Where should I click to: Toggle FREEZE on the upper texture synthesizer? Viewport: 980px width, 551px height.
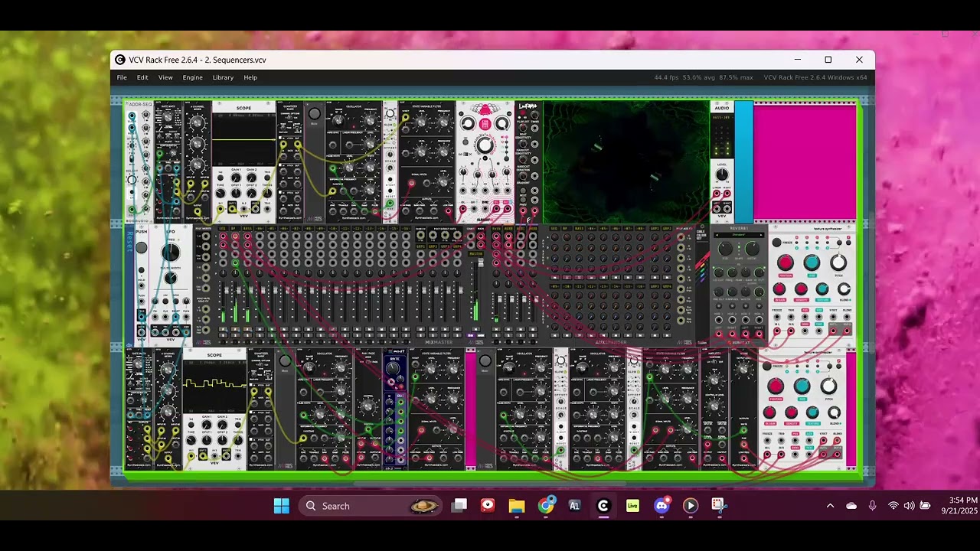click(777, 243)
